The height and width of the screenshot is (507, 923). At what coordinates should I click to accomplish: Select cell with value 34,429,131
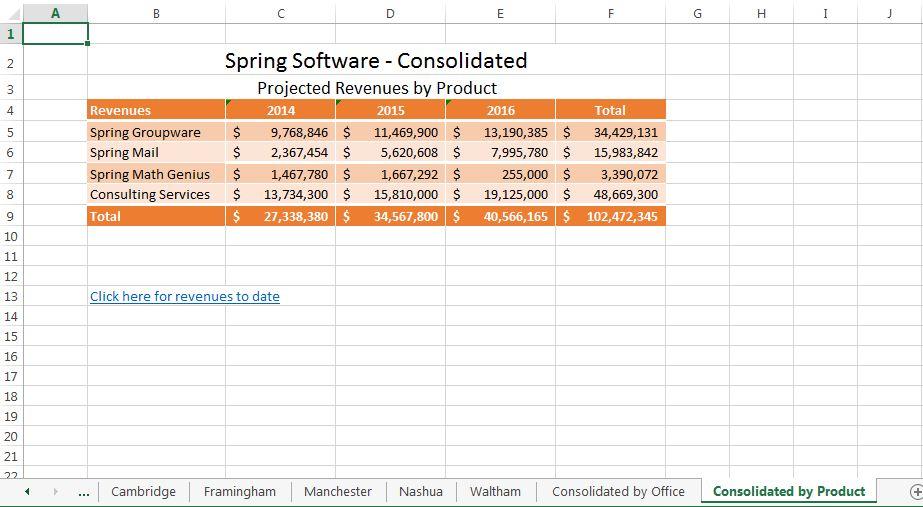click(x=610, y=132)
